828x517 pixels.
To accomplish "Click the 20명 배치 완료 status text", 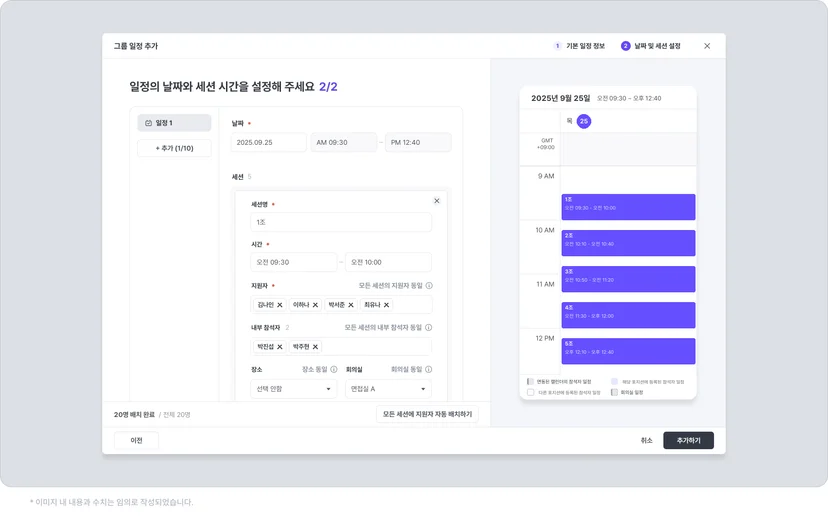I will click(135, 415).
